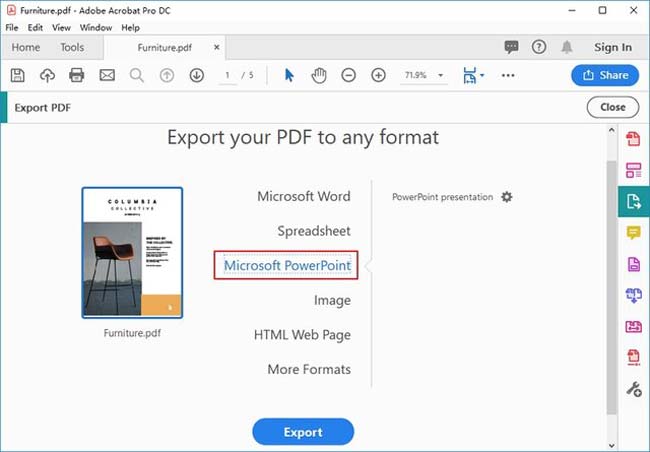
Task: Print the document using printer icon
Action: pos(77,75)
